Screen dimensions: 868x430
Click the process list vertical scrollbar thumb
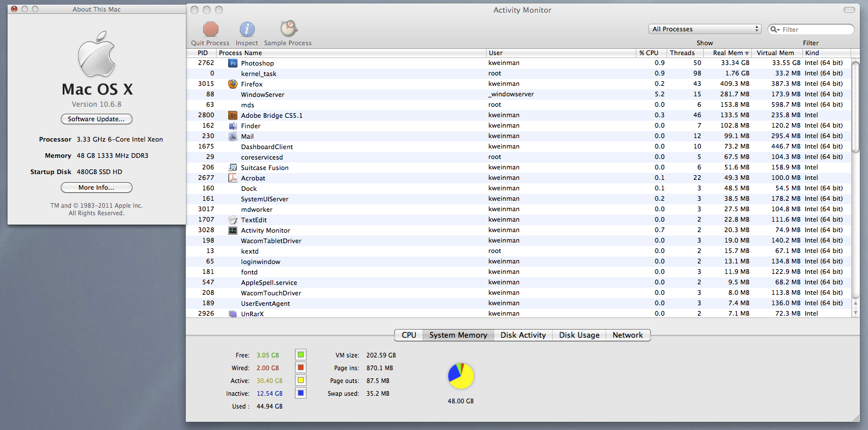click(855, 106)
